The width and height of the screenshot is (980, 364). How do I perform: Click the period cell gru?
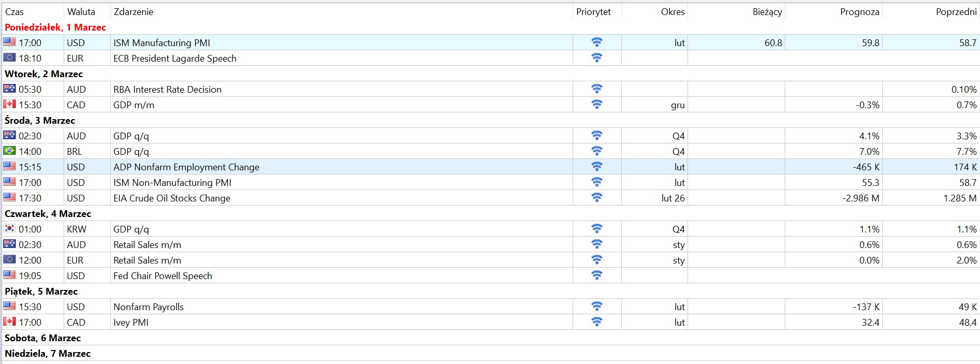point(678,105)
